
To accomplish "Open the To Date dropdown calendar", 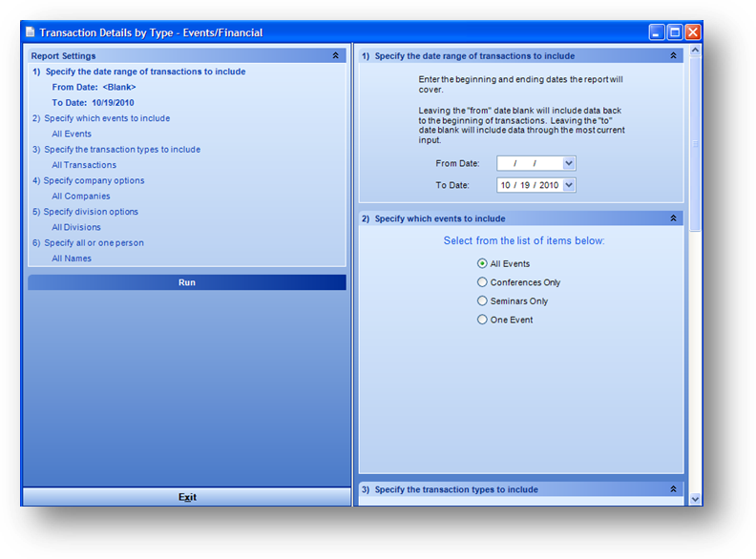I will coord(569,185).
